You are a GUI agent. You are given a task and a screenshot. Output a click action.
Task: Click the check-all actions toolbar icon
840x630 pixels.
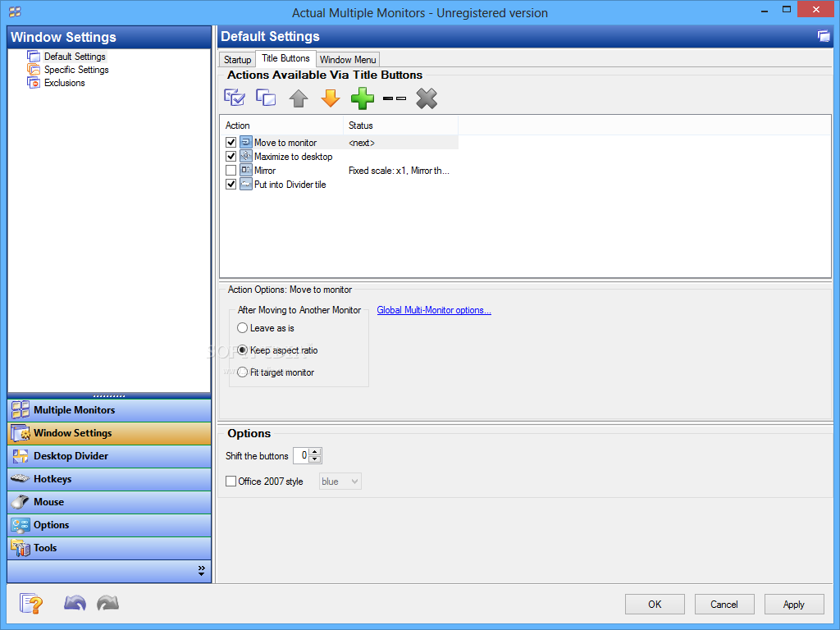pyautogui.click(x=234, y=98)
